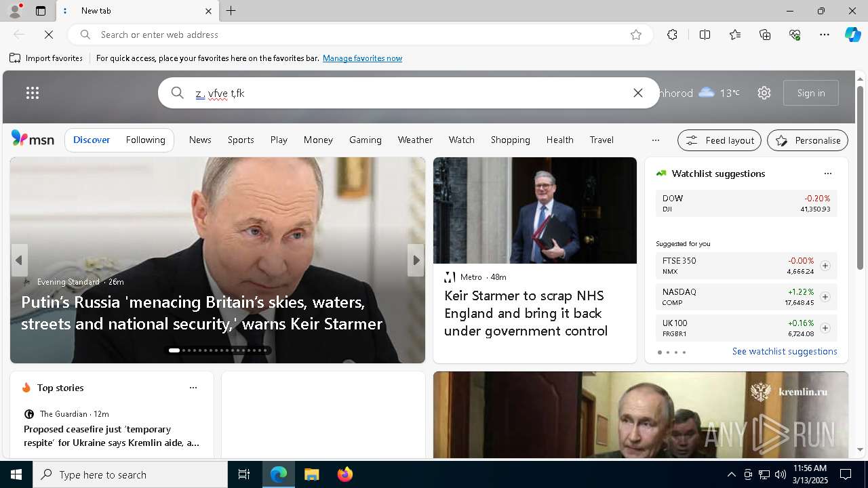Select the Following tab
Image resolution: width=868 pixels, height=488 pixels.
point(146,140)
